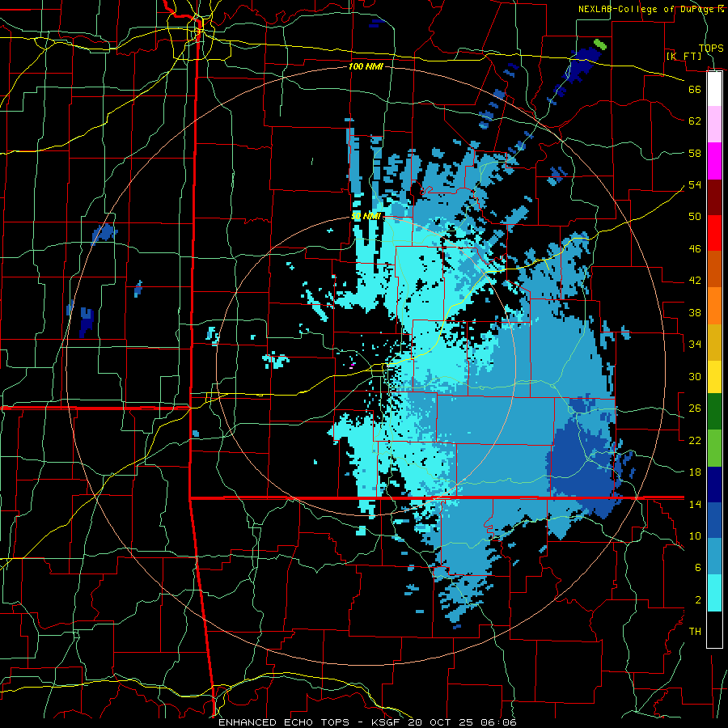Image resolution: width=728 pixels, height=728 pixels.
Task: Click the magenta legend swatch
Action: point(714,161)
